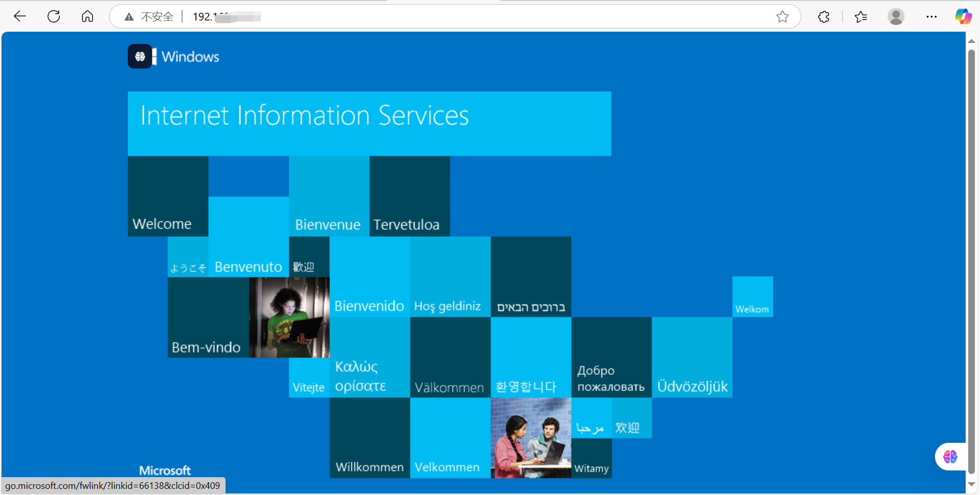The image size is (980, 495).
Task: Click the Windows logo text
Action: [x=190, y=56]
